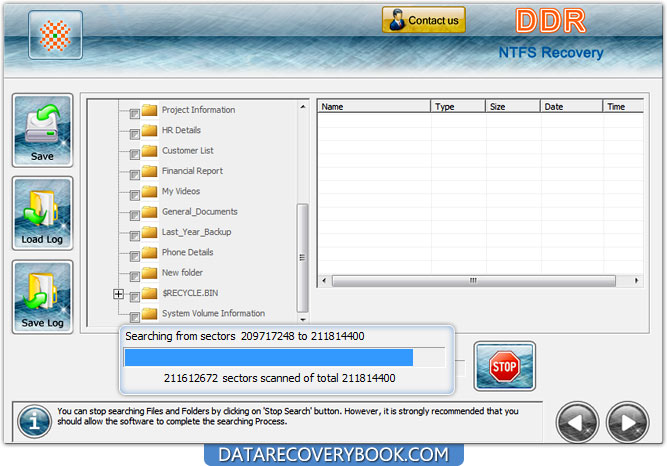
Task: Sort file list by Time column
Action: (x=623, y=106)
